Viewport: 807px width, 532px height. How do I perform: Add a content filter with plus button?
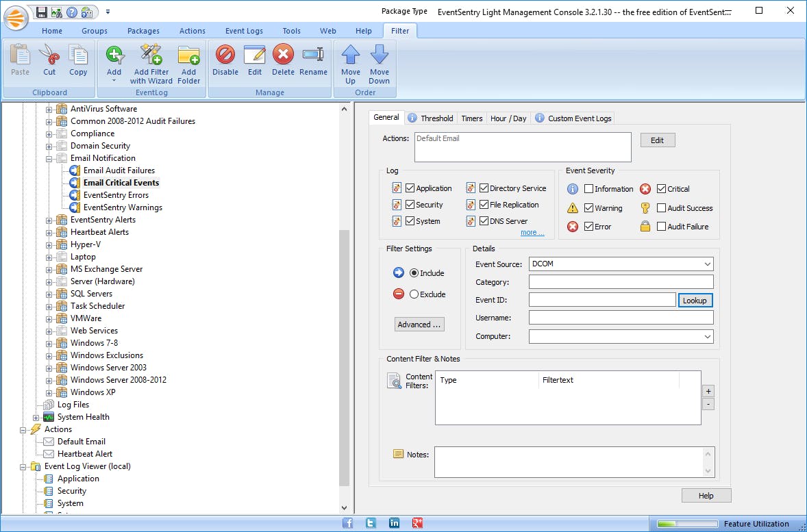[708, 391]
